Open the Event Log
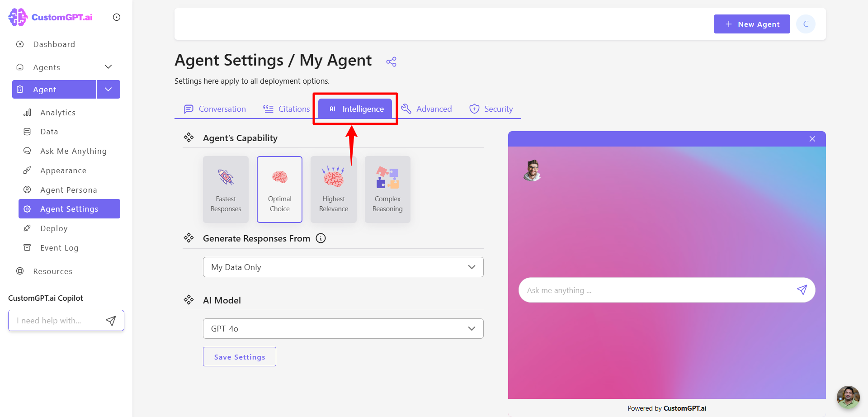Screen dimensions: 868x417 [59, 248]
